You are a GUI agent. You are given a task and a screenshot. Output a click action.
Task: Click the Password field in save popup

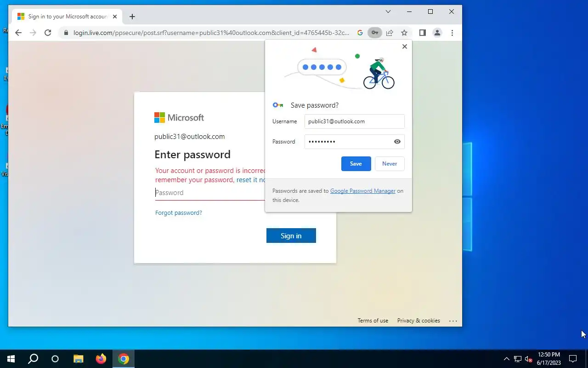355,142
